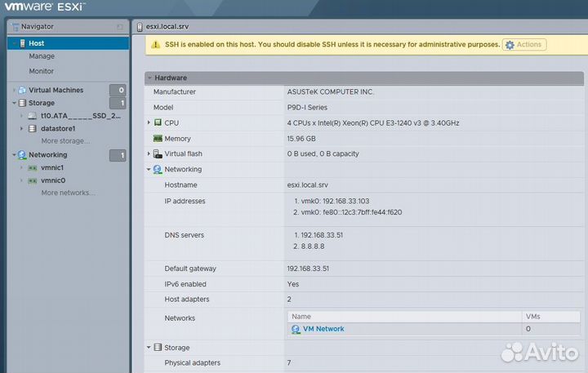
Task: Click the Physical adapters row label
Action: coord(193,363)
